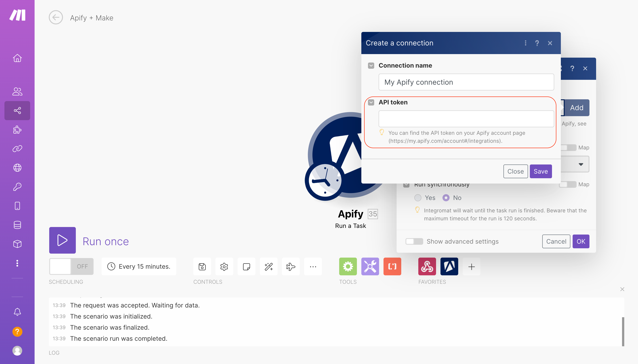Open the Webhooks tool in Favorites

click(x=427, y=266)
